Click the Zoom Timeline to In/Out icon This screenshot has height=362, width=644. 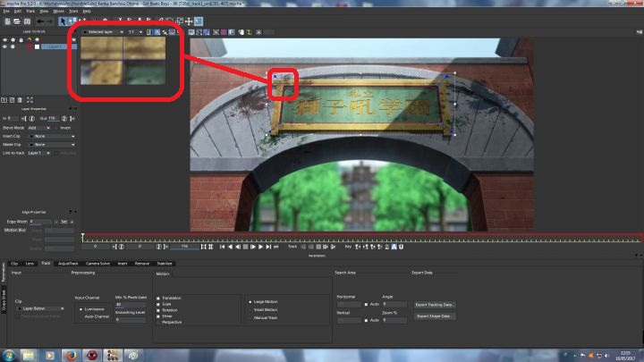click(x=203, y=247)
